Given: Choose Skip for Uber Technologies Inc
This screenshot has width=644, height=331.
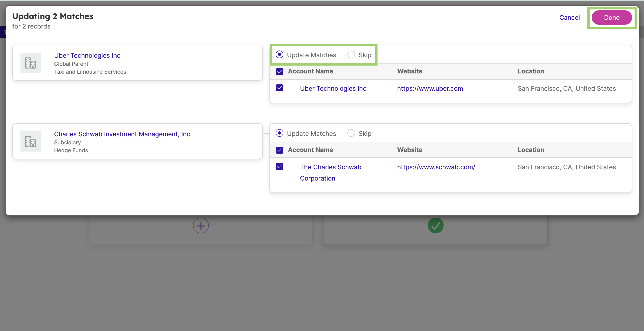Looking at the screenshot, I should click(x=351, y=55).
